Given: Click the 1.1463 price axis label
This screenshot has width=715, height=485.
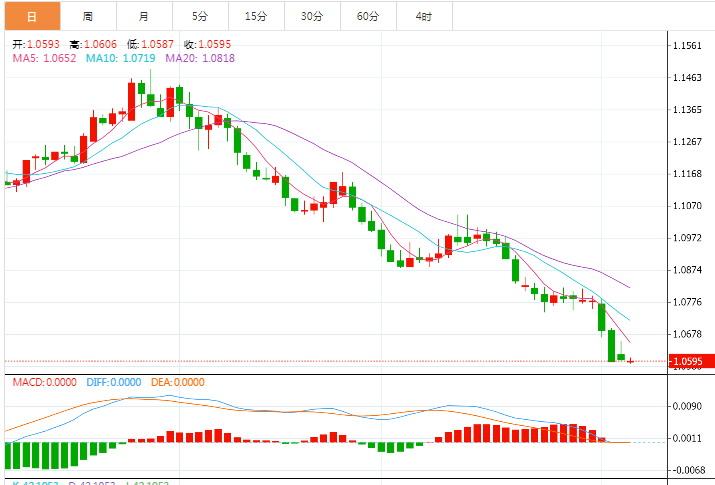Looking at the screenshot, I should [688, 77].
